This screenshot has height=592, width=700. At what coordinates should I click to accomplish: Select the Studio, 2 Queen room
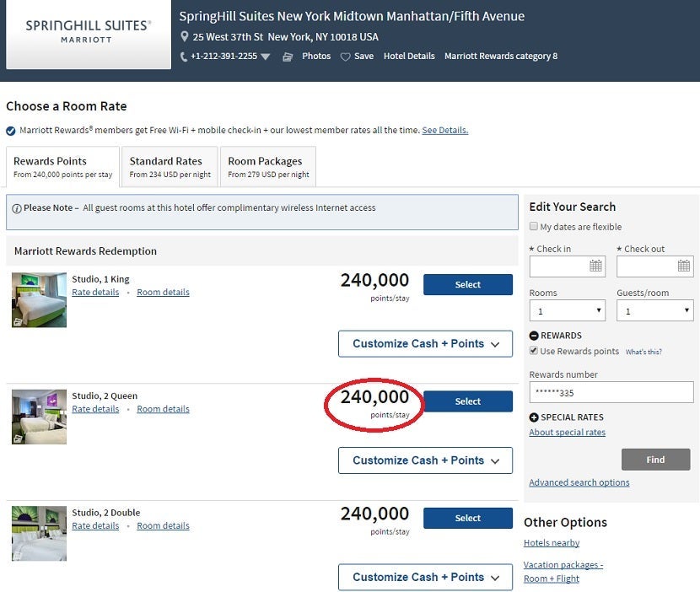tap(468, 401)
